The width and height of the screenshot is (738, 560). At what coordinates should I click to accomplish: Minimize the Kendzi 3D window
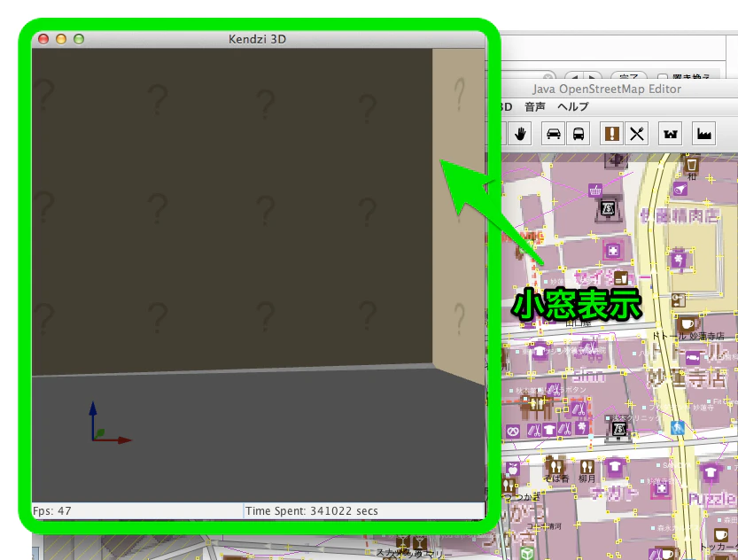61,39
